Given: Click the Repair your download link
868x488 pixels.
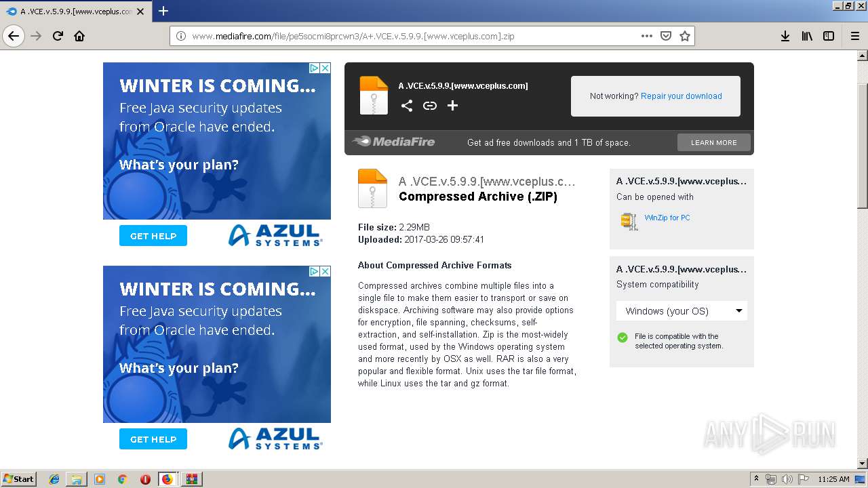Looking at the screenshot, I should tap(681, 96).
